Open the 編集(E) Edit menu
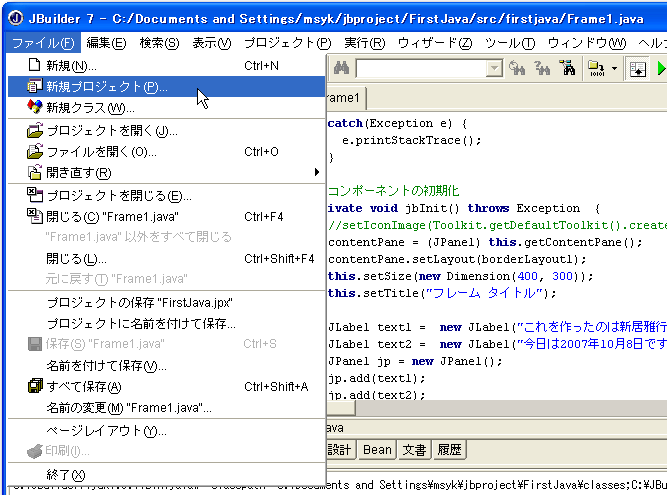Viewport: 667px width, 495px height. pos(106,42)
